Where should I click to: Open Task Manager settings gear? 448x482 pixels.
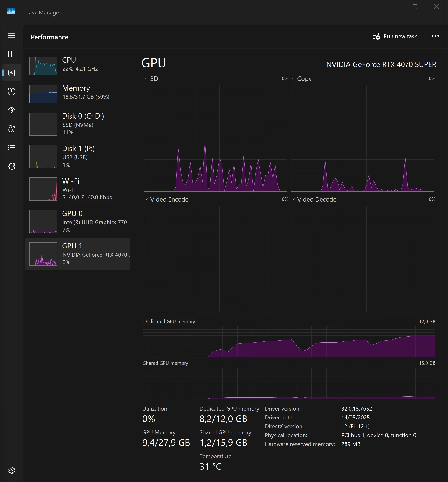(12, 470)
